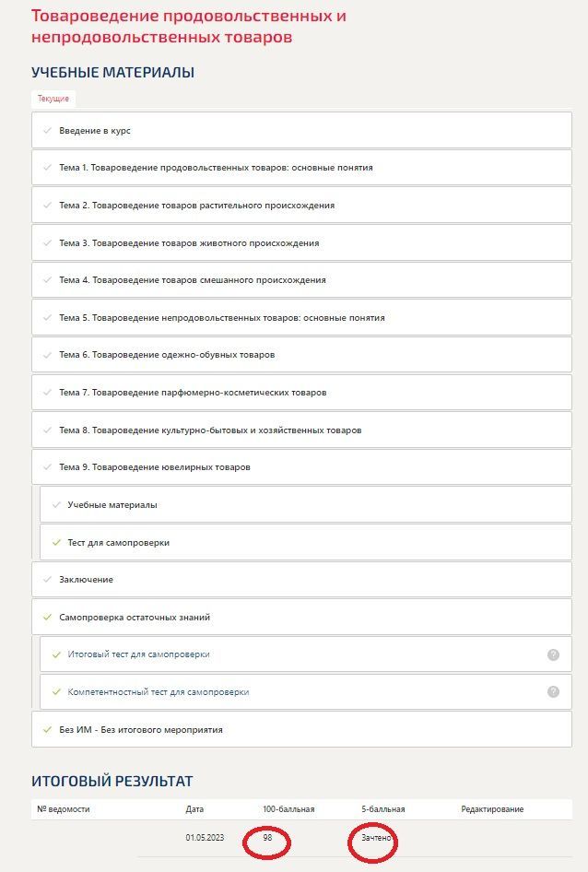The height and width of the screenshot is (872, 588).
Task: Click checkmark beside Без ИМ item
Action: [46, 729]
